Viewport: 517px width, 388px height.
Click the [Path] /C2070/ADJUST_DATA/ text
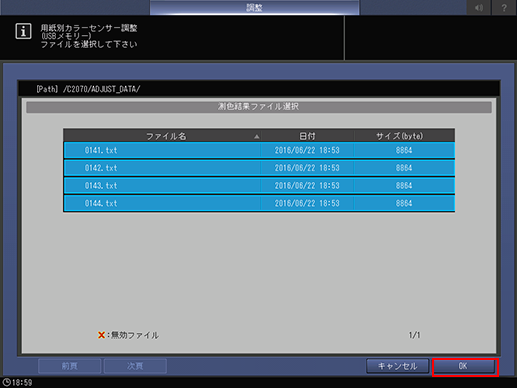coord(88,89)
